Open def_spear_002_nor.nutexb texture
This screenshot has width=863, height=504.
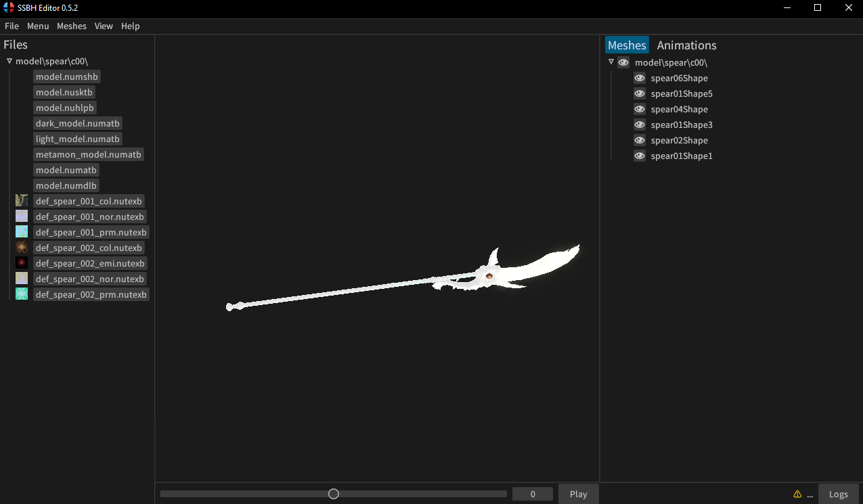tap(90, 279)
